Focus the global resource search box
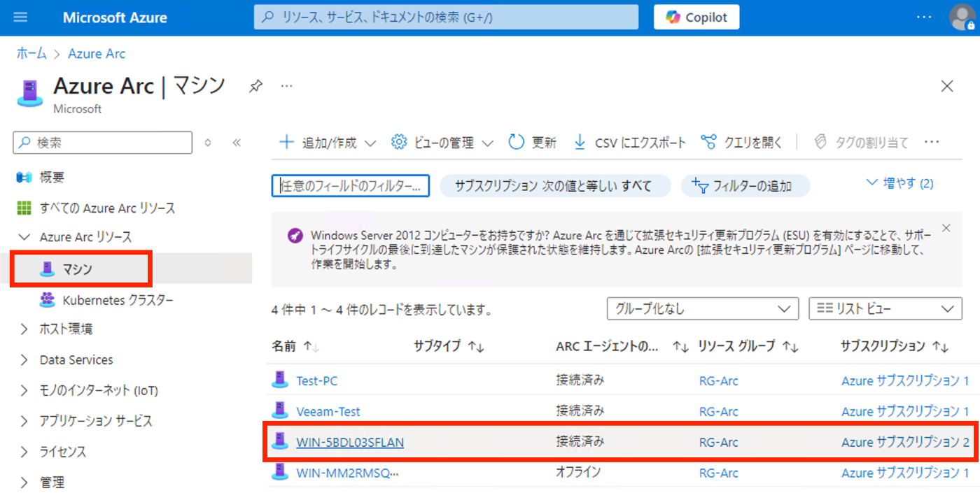 pos(446,17)
